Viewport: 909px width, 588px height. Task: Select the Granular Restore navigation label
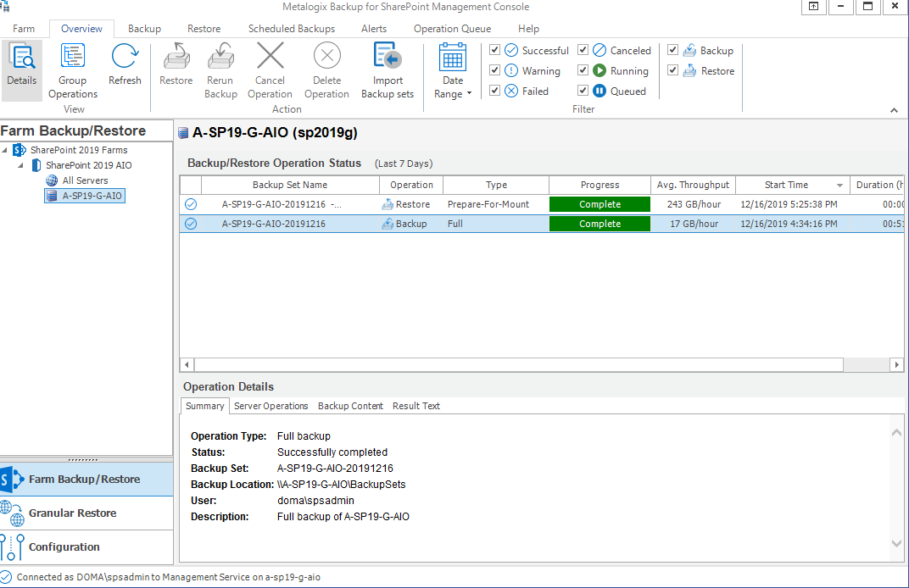pos(72,513)
